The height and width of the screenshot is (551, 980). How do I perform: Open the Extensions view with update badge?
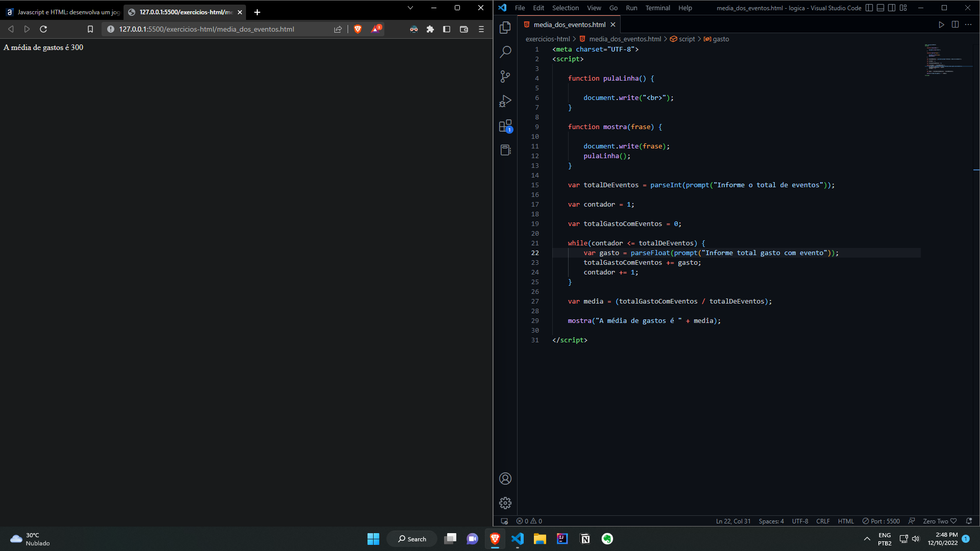(505, 126)
